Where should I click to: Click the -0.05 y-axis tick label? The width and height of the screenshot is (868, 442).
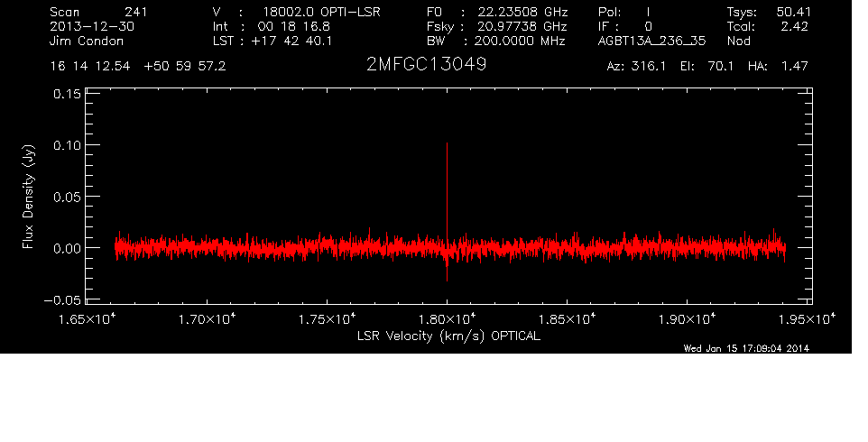[x=62, y=300]
